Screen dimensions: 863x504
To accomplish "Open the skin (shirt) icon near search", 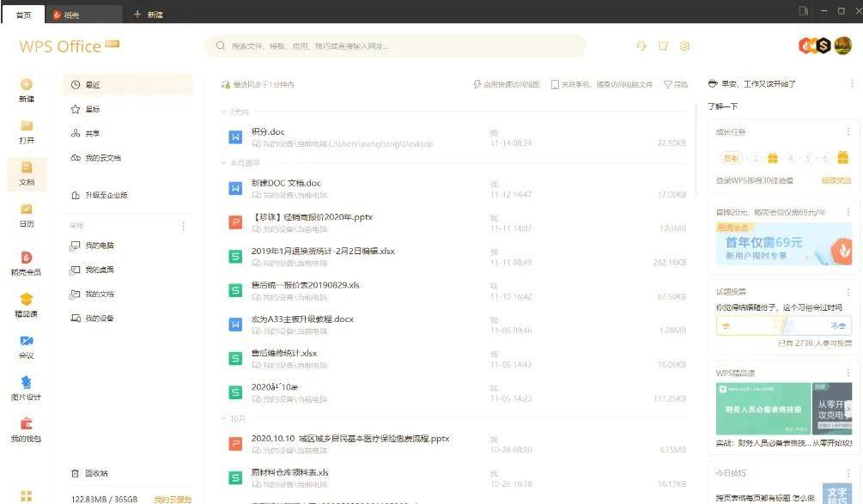I will coord(663,46).
